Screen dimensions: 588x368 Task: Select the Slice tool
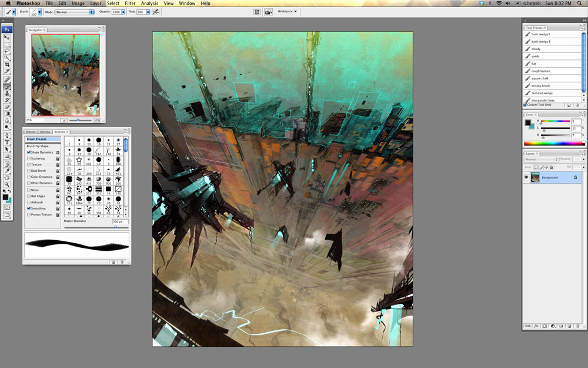(x=6, y=71)
